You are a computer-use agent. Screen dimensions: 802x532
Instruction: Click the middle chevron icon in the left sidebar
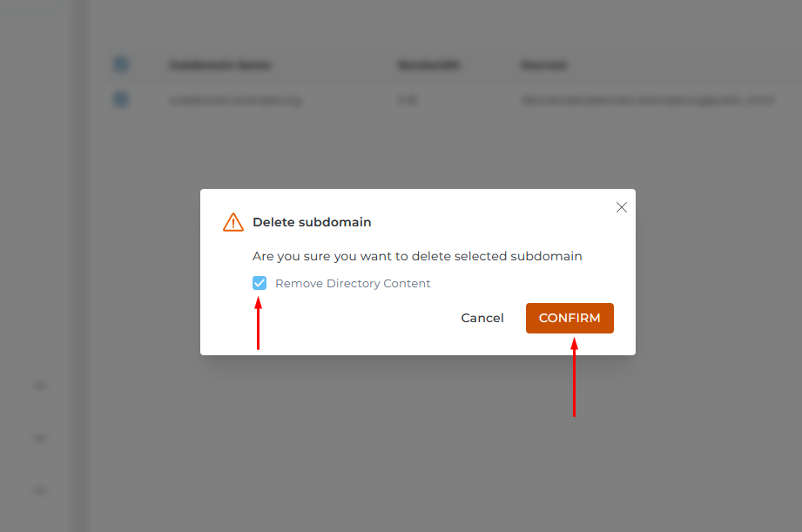[x=39, y=438]
